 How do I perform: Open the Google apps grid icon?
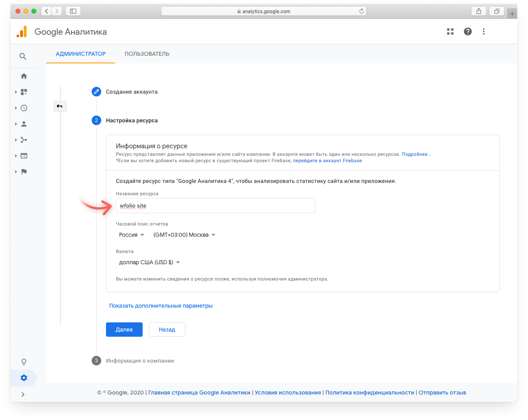coord(450,31)
